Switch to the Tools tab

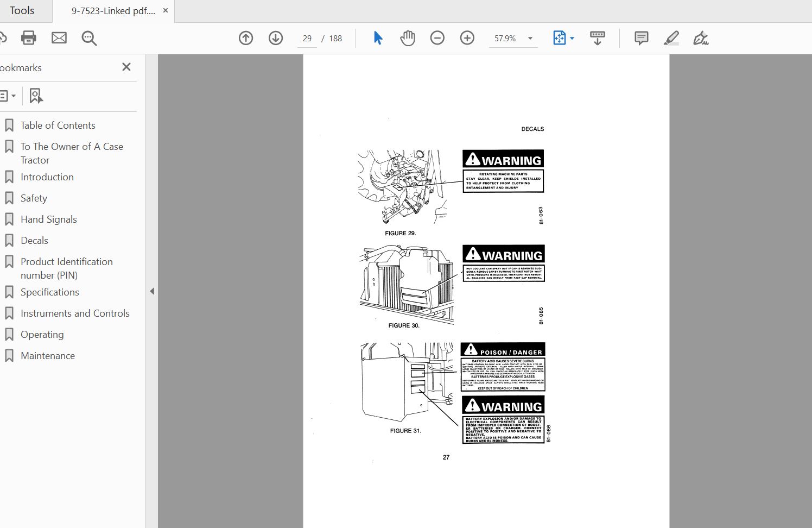(22, 10)
